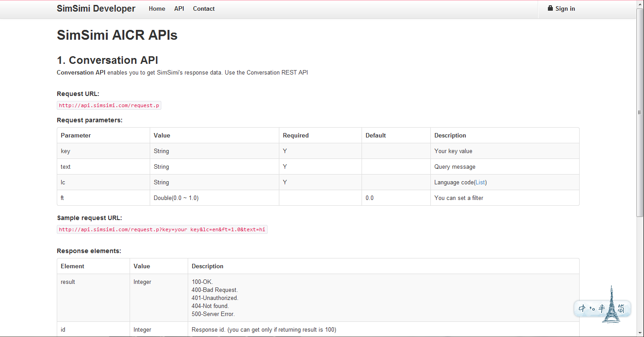644x337 pixels.
Task: Click the Sign in text link
Action: click(565, 9)
